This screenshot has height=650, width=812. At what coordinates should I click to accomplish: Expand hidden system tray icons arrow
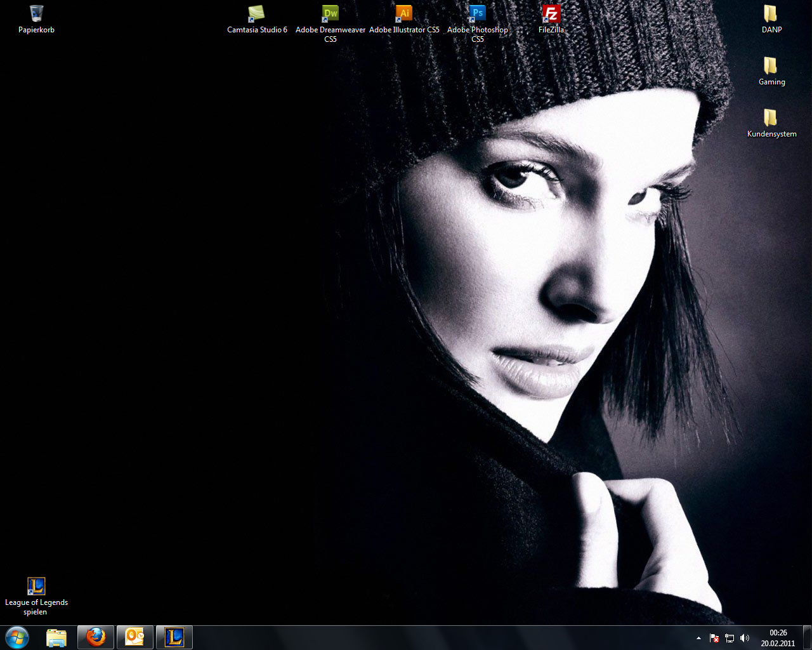tap(698, 638)
